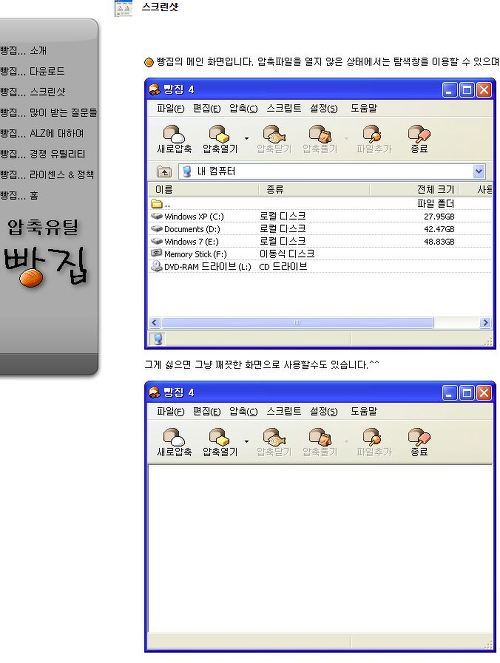The image size is (500, 663).
Task: Click the Documents (D:) drive icon
Action: coord(157,229)
